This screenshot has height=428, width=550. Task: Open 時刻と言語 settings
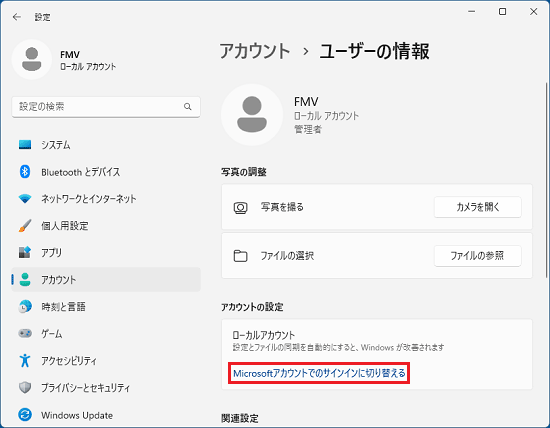click(x=106, y=307)
